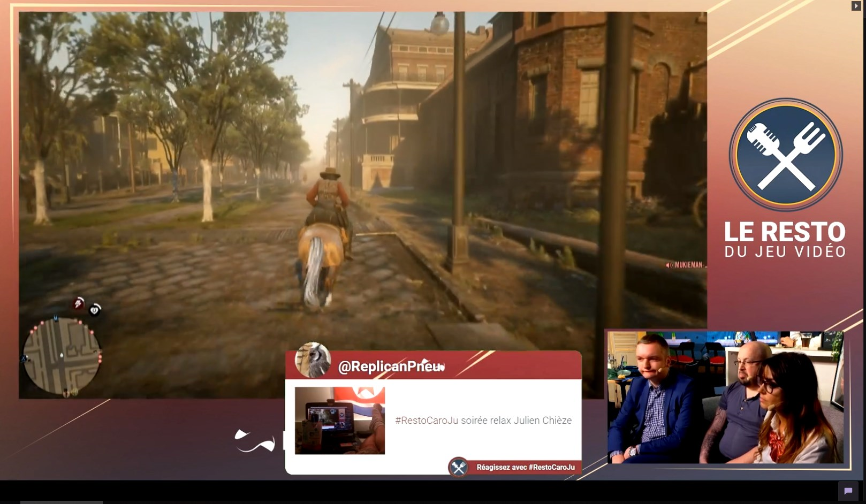Image resolution: width=866 pixels, height=504 pixels.
Task: Click the Le Resto microphone and fork logo
Action: click(x=786, y=155)
